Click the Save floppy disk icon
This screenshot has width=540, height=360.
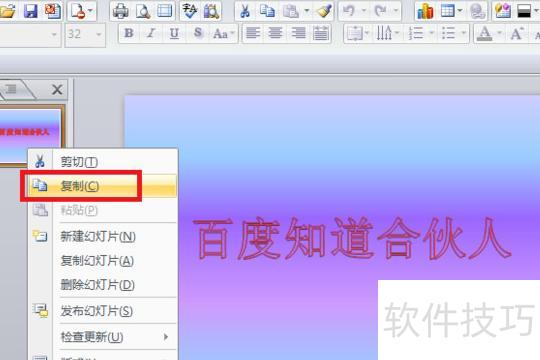tap(30, 11)
